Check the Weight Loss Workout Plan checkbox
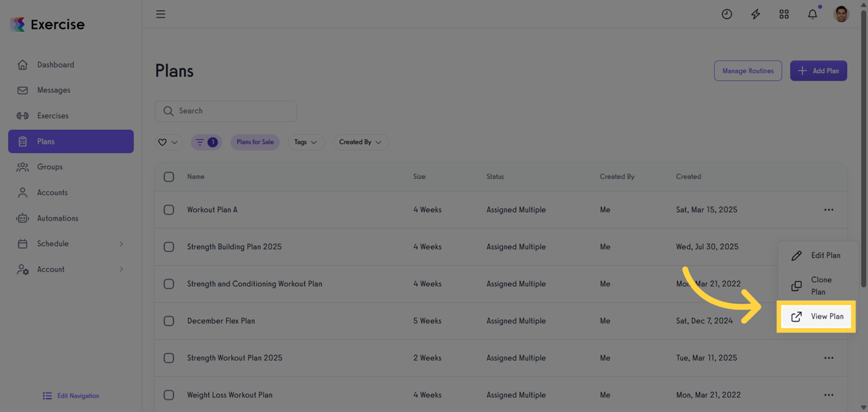Image resolution: width=868 pixels, height=412 pixels. (x=168, y=395)
